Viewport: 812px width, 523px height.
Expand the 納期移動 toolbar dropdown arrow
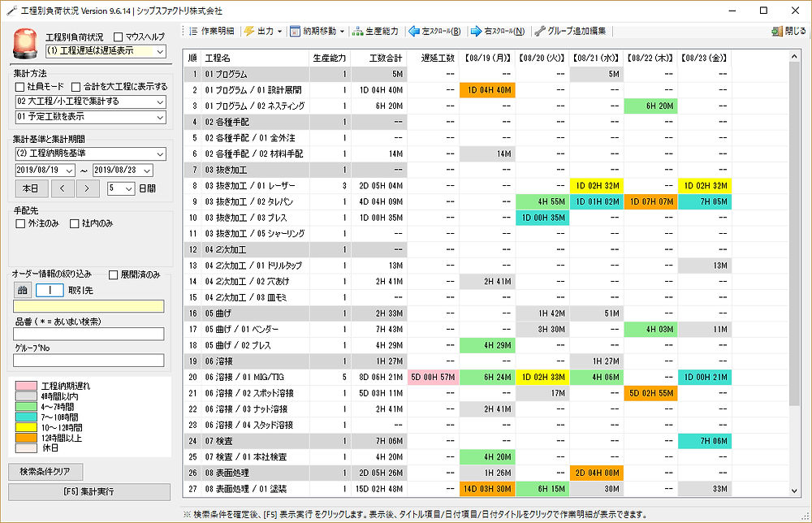click(x=343, y=32)
